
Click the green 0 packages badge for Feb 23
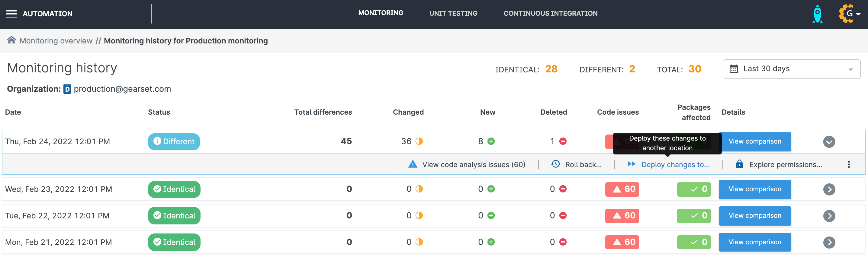click(693, 189)
